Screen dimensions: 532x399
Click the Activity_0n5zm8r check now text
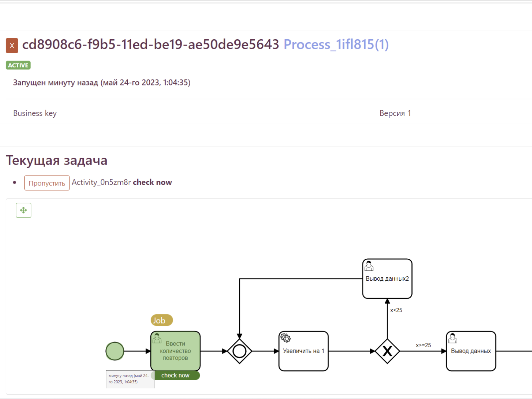(x=122, y=182)
